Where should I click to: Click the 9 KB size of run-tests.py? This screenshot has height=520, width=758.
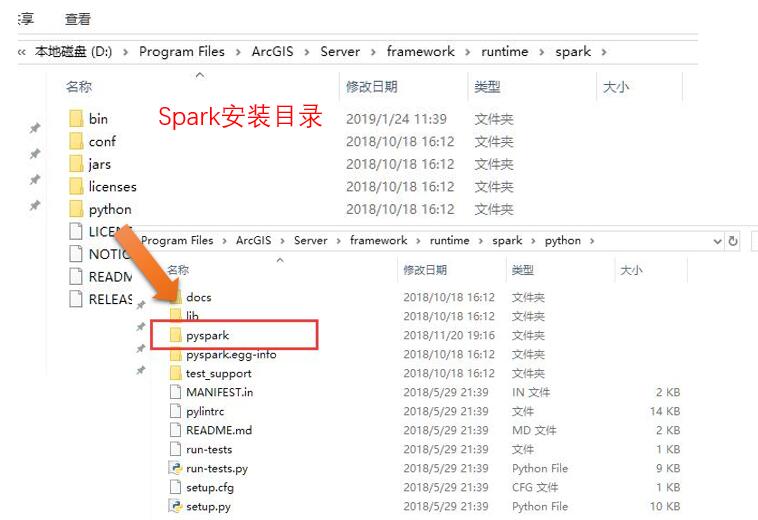pyautogui.click(x=668, y=468)
